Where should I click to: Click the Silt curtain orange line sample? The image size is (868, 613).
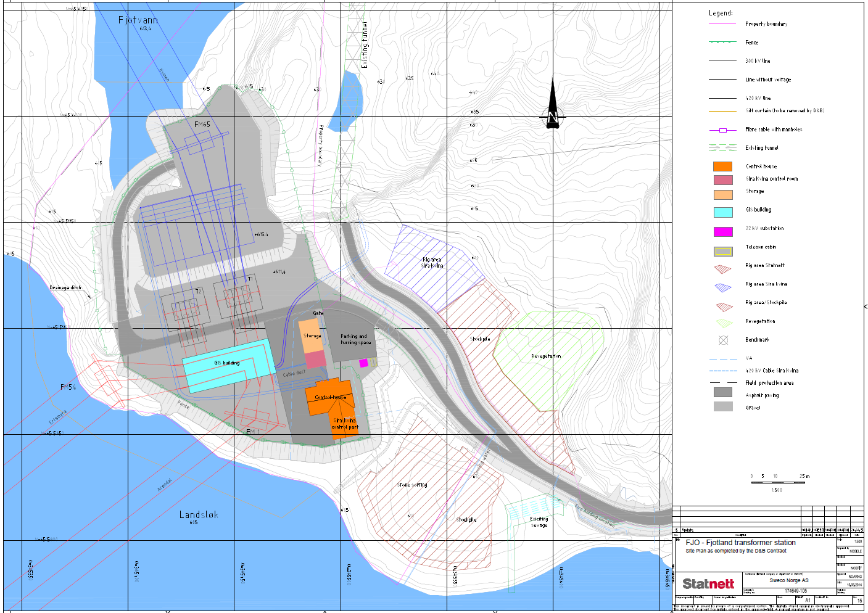pos(722,111)
